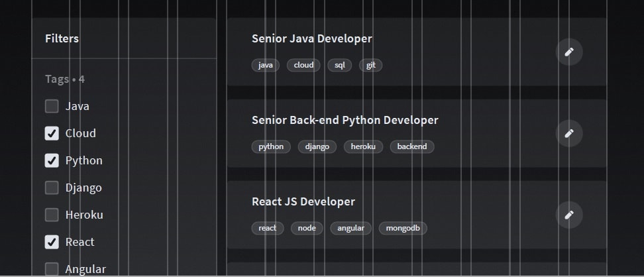Click the mongodb tag chip

403,228
